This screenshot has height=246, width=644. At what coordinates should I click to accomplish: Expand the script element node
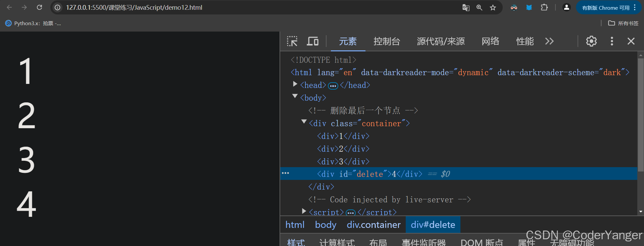[304, 211]
